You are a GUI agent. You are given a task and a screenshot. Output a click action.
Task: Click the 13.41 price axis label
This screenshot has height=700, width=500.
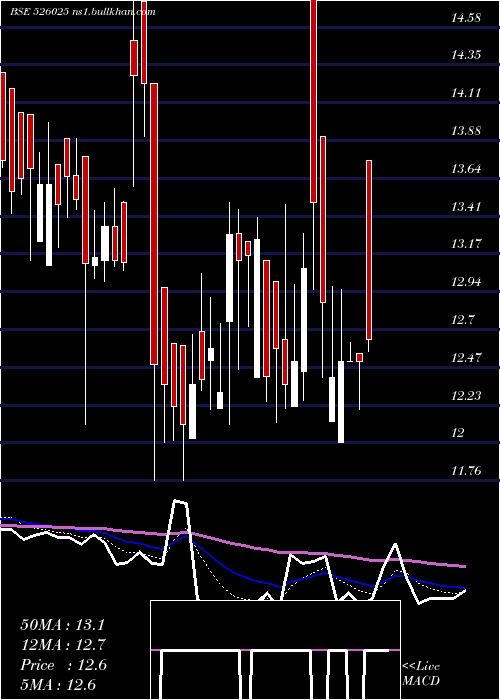click(466, 207)
